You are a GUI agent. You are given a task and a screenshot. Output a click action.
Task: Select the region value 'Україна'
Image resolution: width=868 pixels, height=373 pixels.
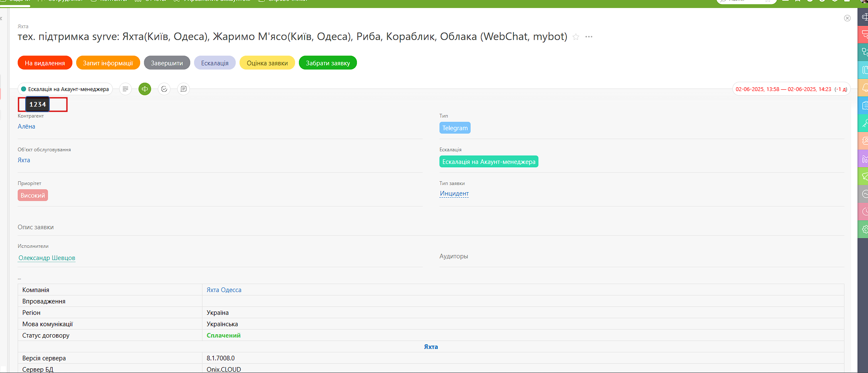point(218,313)
